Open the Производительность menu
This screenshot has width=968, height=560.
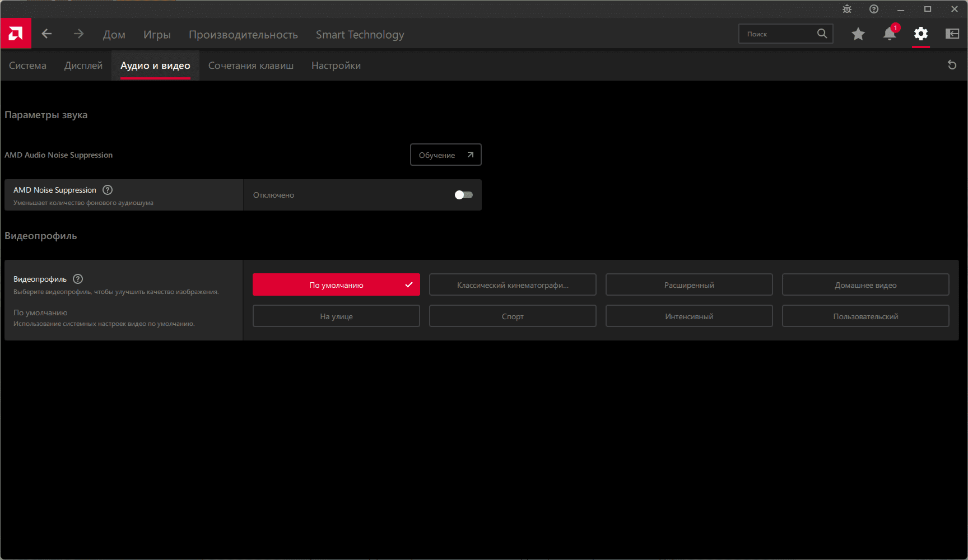tap(243, 35)
